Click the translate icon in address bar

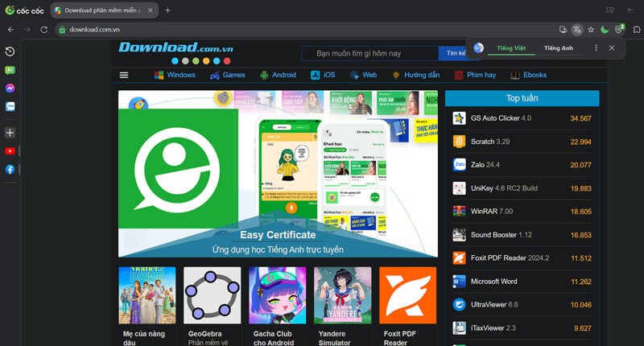click(576, 30)
